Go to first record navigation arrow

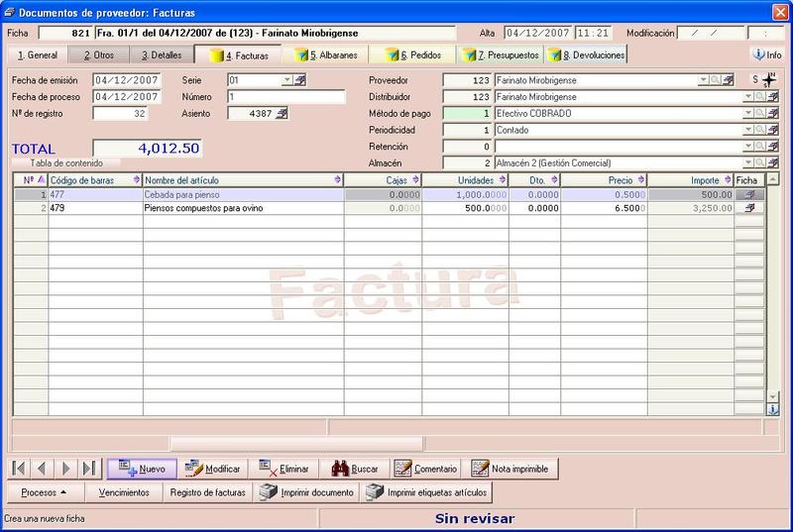[19, 469]
